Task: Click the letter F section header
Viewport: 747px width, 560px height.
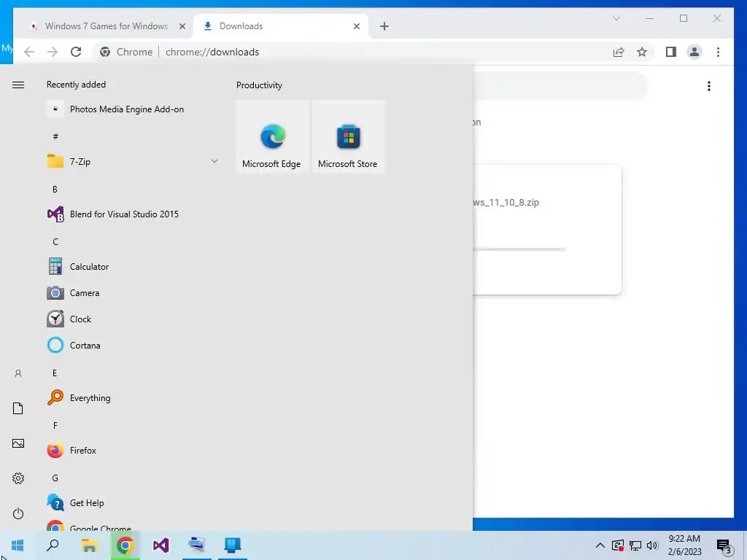Action: point(55,425)
